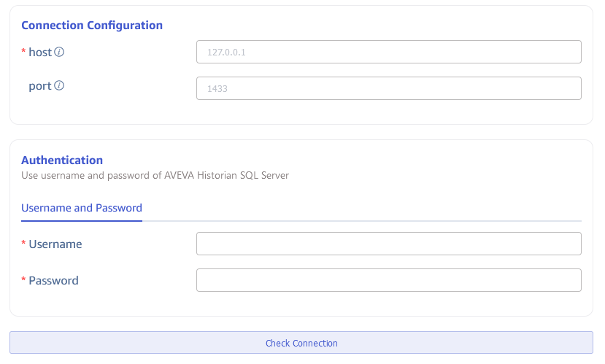Click the Authentication section heading
The image size is (605, 364).
(x=62, y=160)
